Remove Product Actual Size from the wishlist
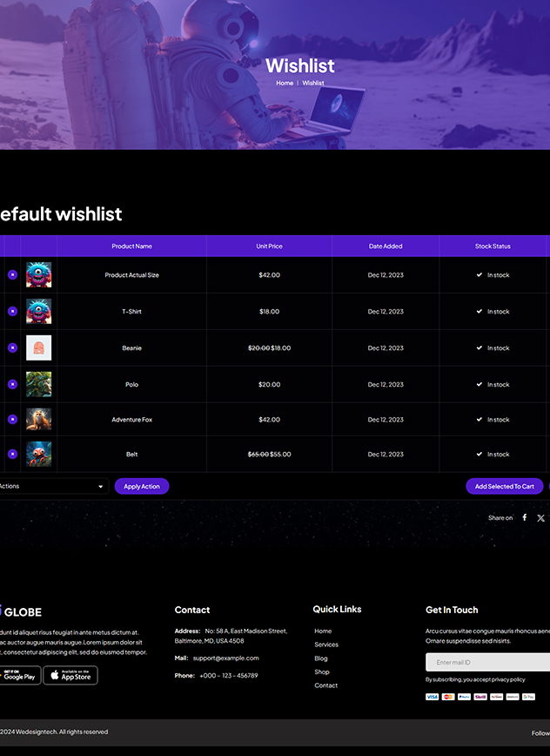 pyautogui.click(x=12, y=275)
